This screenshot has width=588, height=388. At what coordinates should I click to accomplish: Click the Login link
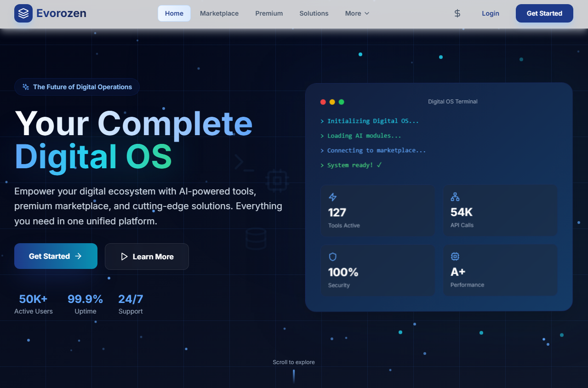490,13
